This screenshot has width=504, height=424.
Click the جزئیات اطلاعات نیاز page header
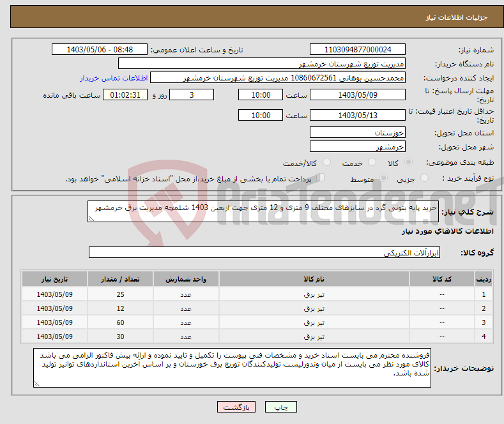click(457, 17)
